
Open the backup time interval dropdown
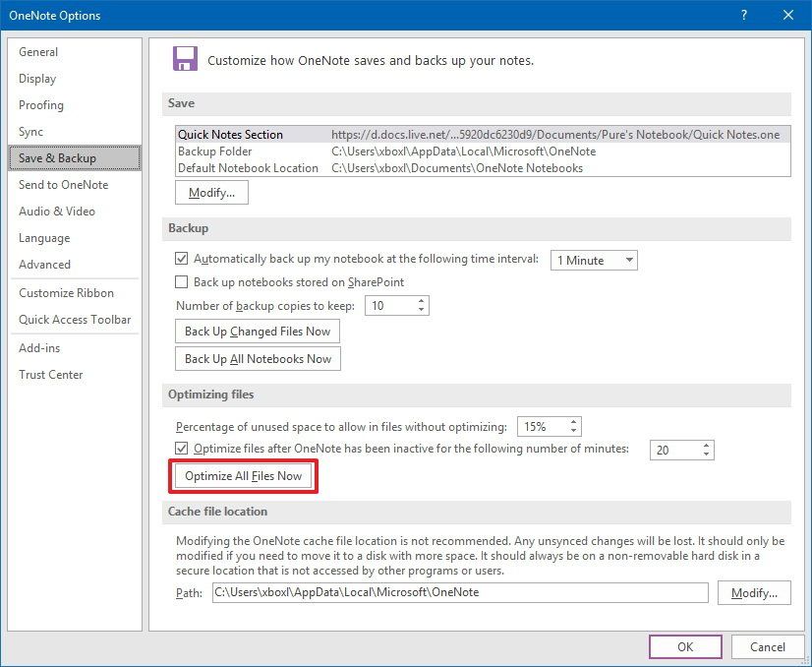[x=624, y=261]
